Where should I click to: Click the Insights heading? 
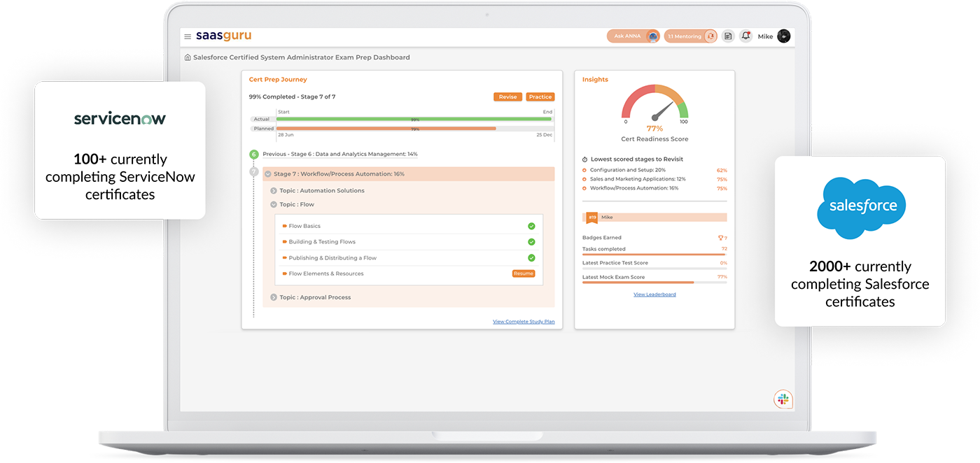(595, 80)
